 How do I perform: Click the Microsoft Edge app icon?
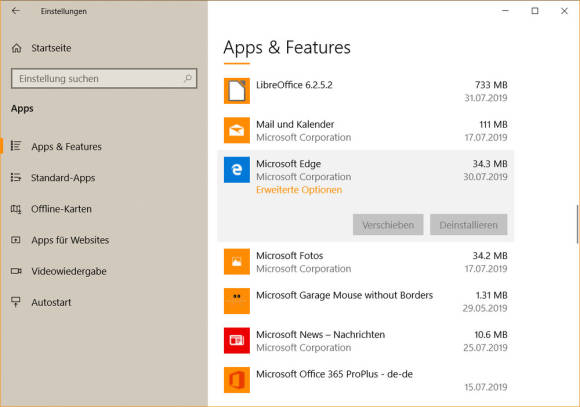pyautogui.click(x=237, y=170)
